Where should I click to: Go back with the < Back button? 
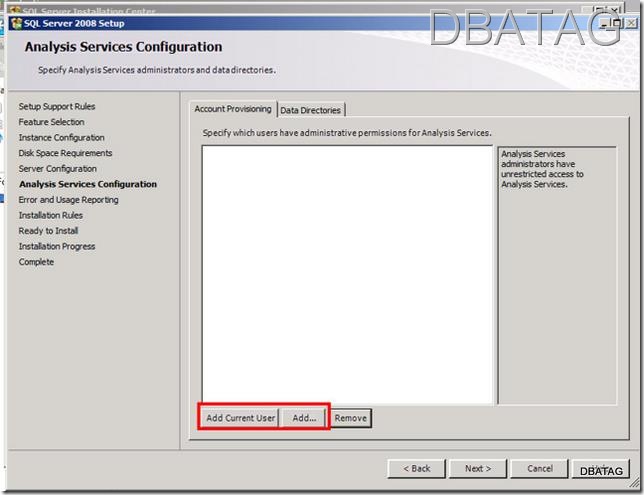coord(416,468)
